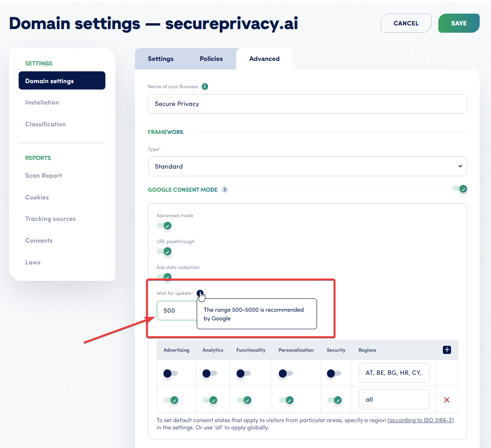The height and width of the screenshot is (448, 491).
Task: Turn off URL passthrough
Action: point(164,251)
